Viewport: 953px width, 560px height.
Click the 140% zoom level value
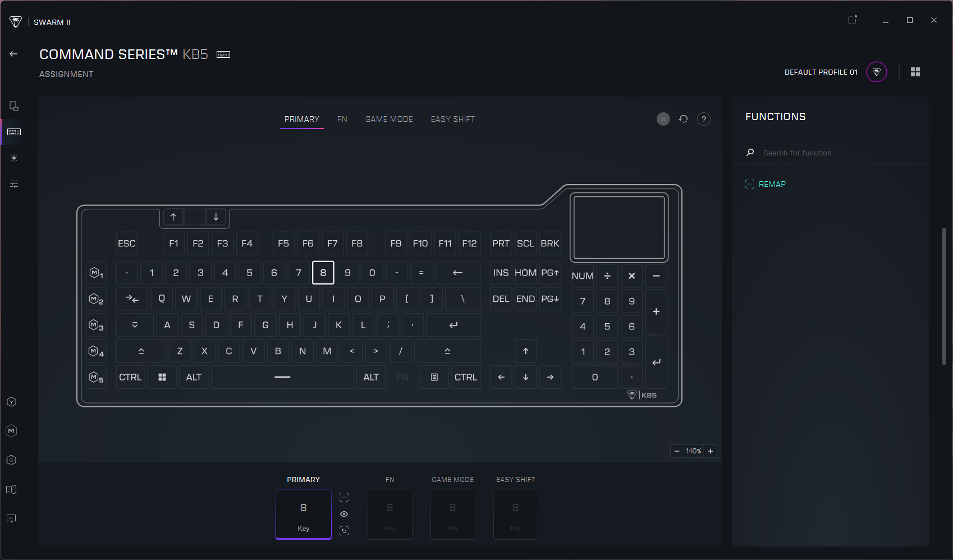694,451
